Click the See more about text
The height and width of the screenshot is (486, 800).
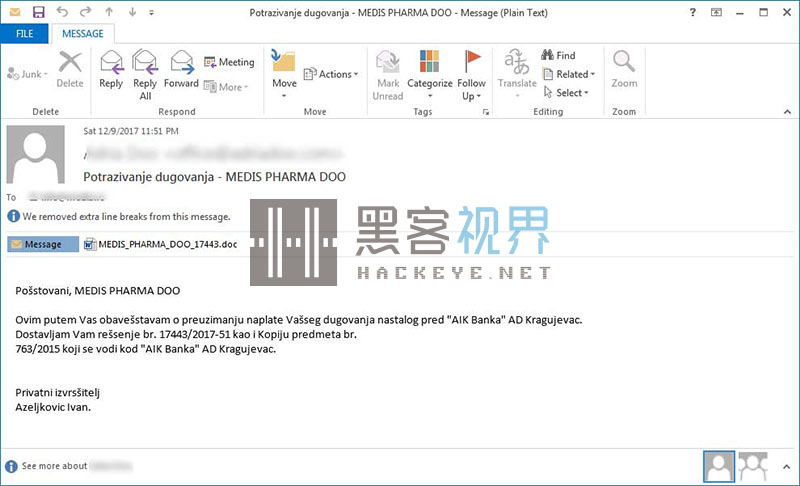pos(54,466)
